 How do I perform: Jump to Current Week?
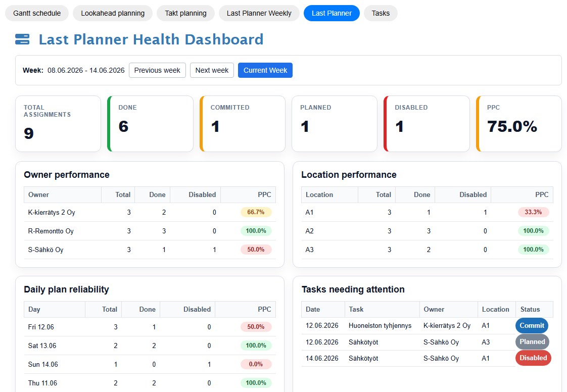click(265, 70)
